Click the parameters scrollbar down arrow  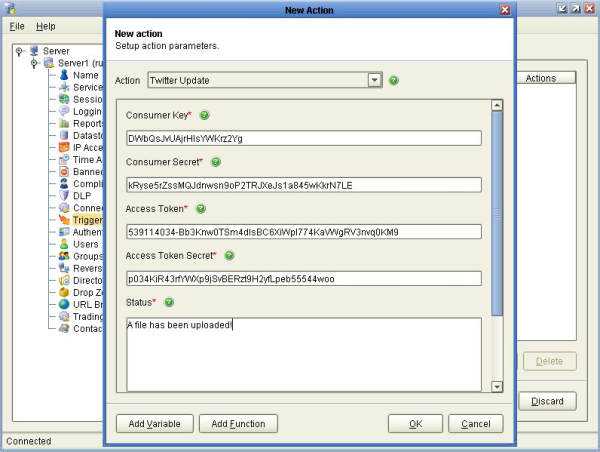click(497, 387)
